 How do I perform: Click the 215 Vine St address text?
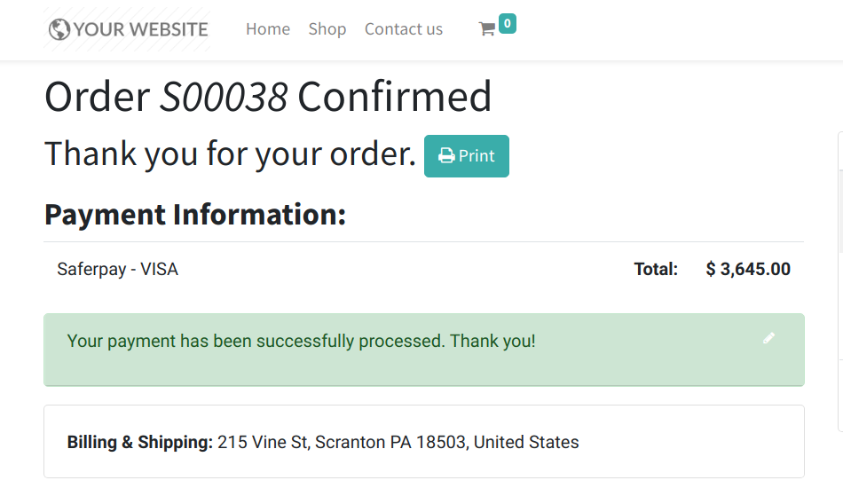[398, 442]
